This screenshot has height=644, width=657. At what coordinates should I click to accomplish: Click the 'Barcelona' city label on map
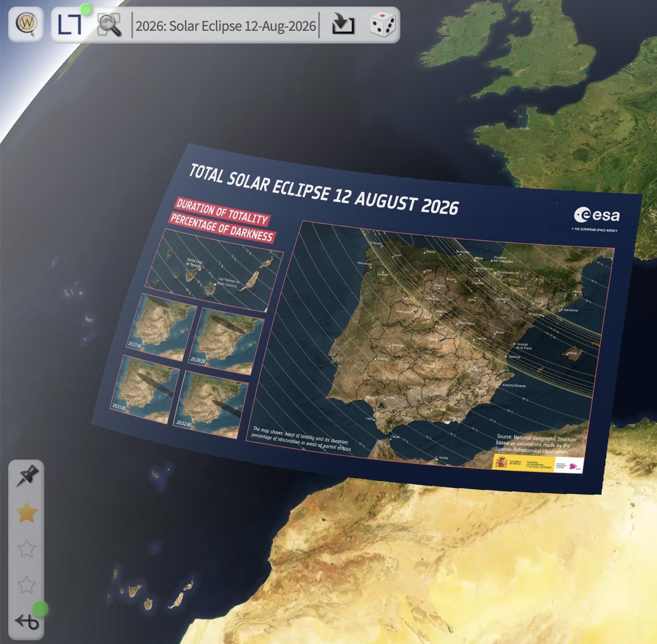(571, 310)
